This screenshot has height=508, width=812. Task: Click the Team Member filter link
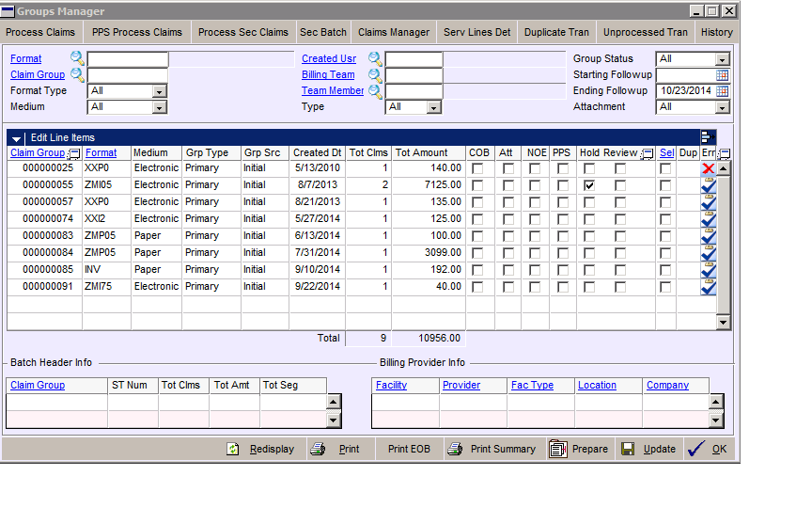[x=333, y=90]
